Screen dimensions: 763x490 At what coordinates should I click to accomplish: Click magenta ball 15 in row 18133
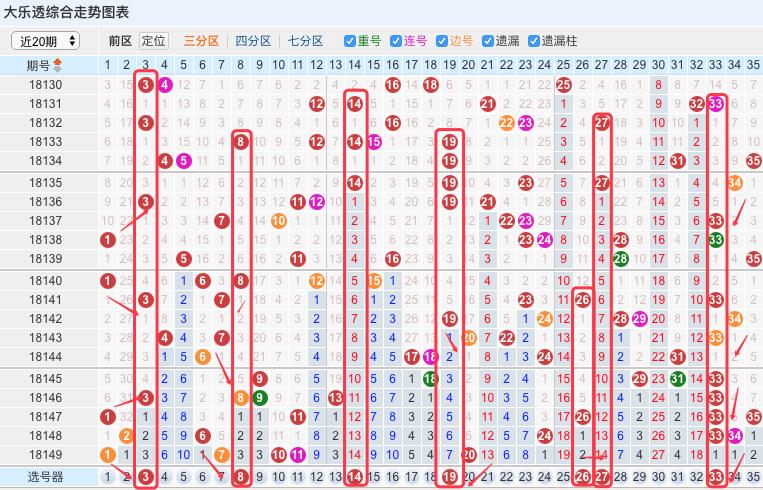[x=374, y=142]
